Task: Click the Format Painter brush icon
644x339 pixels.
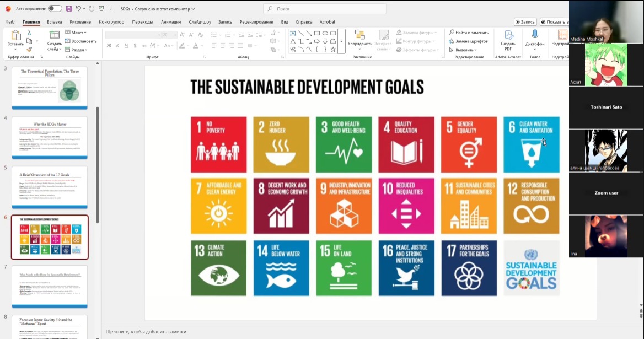Action: coord(30,49)
